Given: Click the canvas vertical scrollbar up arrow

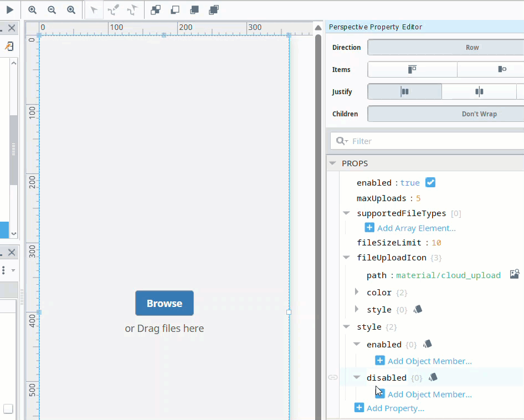Looking at the screenshot, I should pyautogui.click(x=318, y=28).
